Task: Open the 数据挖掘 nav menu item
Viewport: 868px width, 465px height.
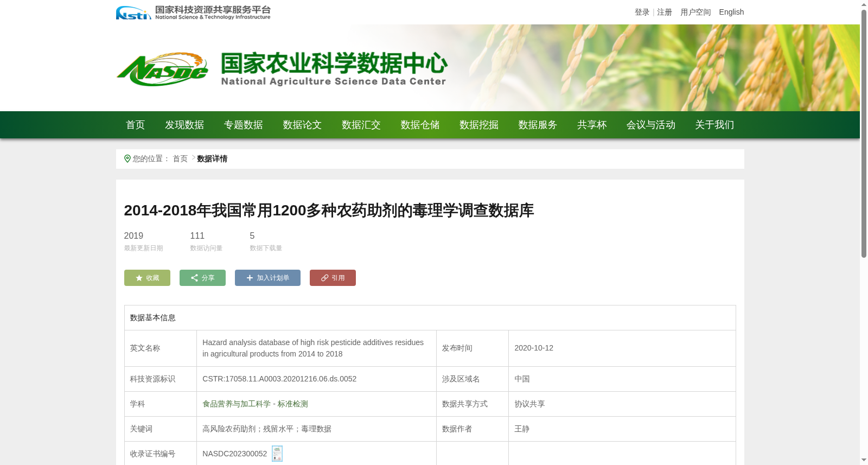Action: (479, 125)
